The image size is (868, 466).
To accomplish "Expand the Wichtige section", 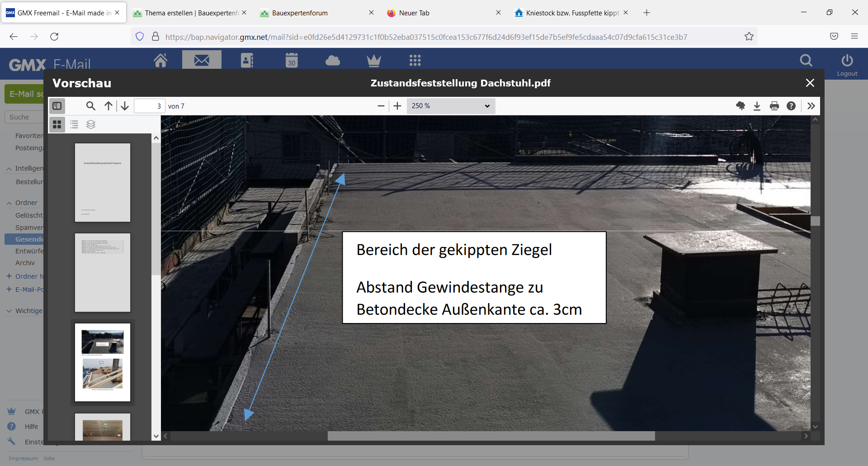I will pos(9,311).
